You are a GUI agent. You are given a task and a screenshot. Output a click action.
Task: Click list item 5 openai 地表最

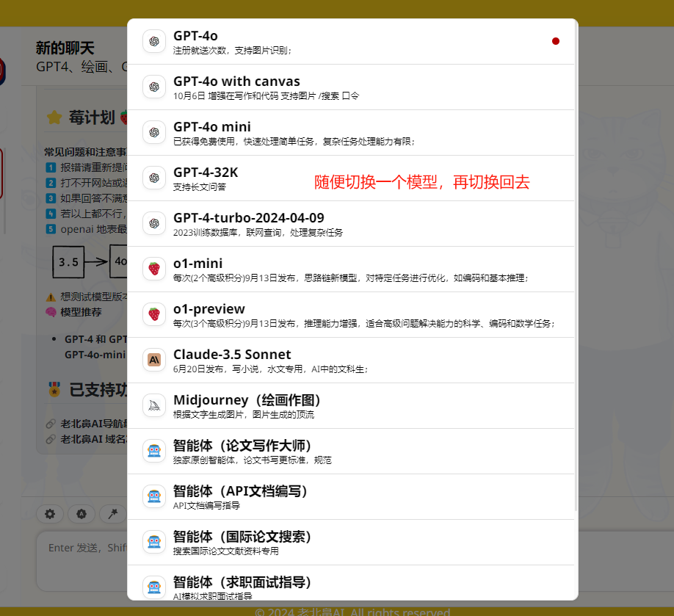click(94, 230)
